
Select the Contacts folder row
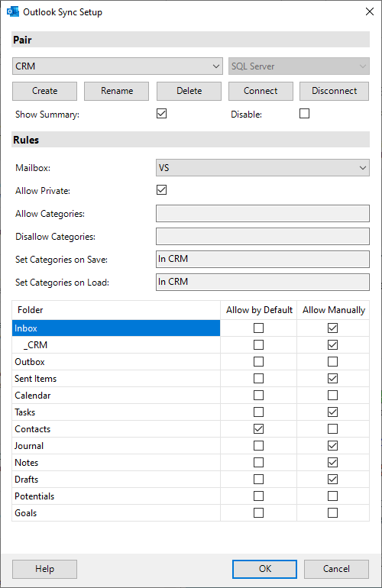116,429
